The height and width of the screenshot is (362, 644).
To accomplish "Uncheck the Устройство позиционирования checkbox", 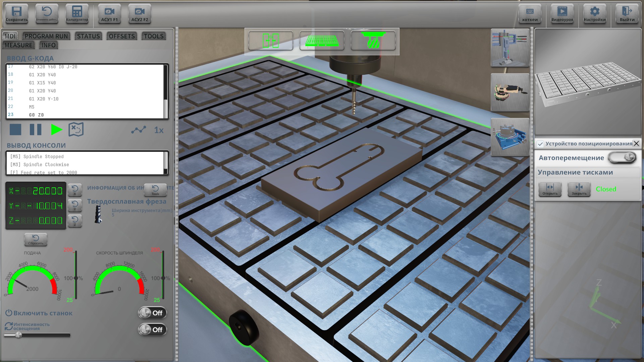I will click(x=540, y=144).
